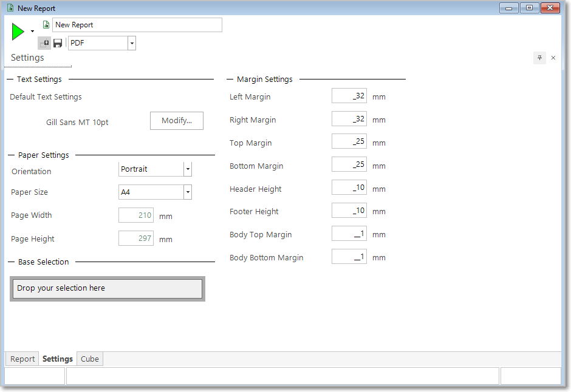
Task: Open the PDF output format dropdown
Action: (132, 43)
